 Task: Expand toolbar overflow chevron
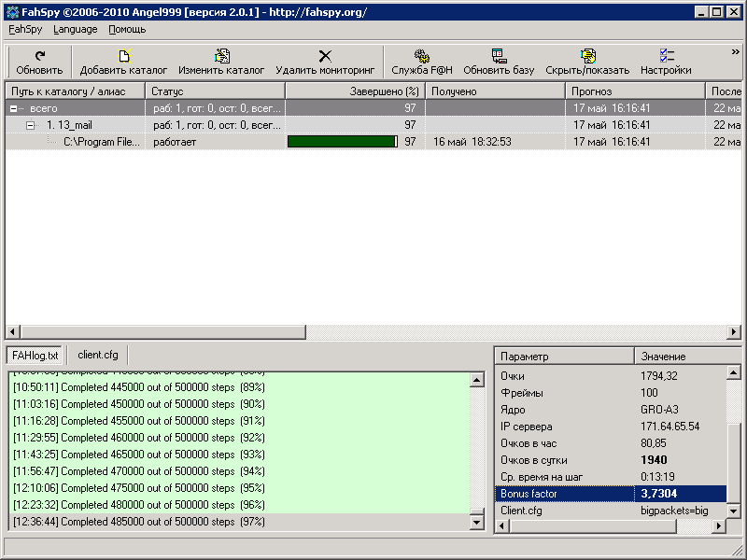pyautogui.click(x=736, y=51)
